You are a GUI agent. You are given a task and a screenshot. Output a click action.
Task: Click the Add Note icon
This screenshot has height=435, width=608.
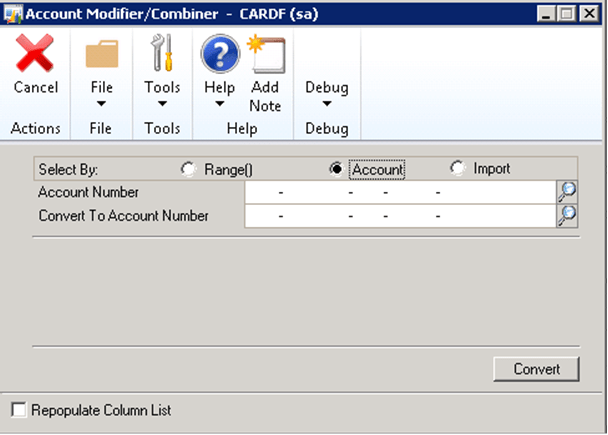265,53
